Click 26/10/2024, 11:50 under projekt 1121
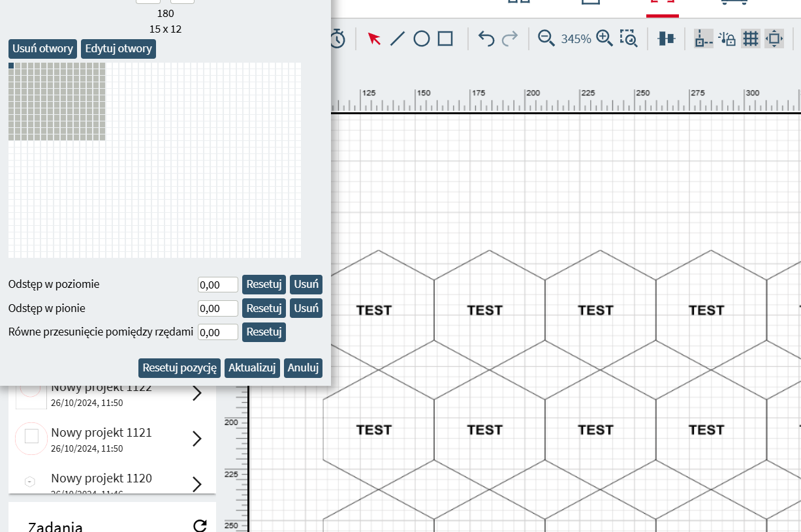The image size is (801, 532). coord(87,449)
